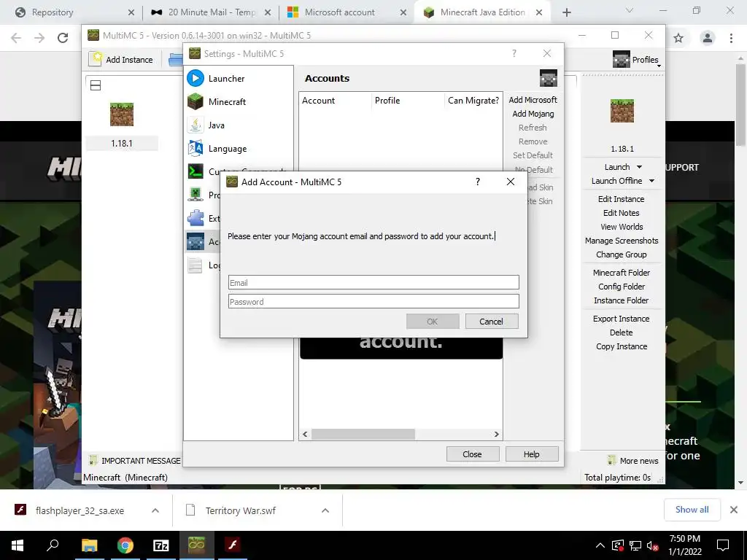Click the muted volume tray icon
This screenshot has width=747, height=560.
pos(652,545)
